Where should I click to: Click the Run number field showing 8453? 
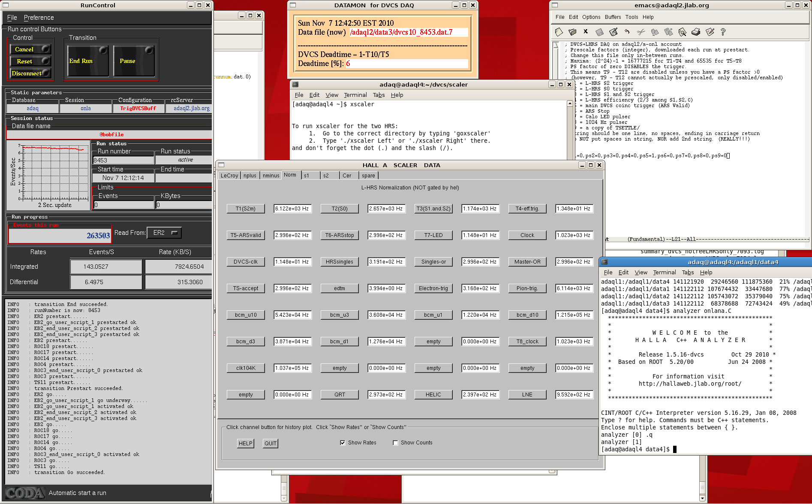(123, 160)
